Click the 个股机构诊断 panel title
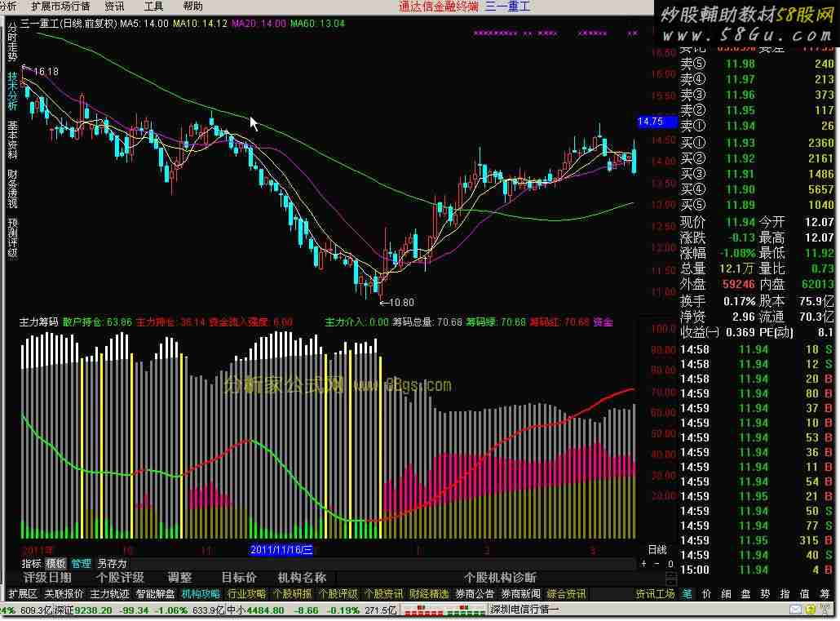 [500, 578]
